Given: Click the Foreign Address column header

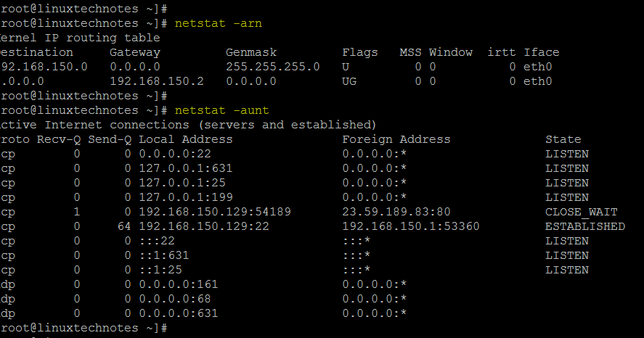Looking at the screenshot, I should (x=396, y=139).
